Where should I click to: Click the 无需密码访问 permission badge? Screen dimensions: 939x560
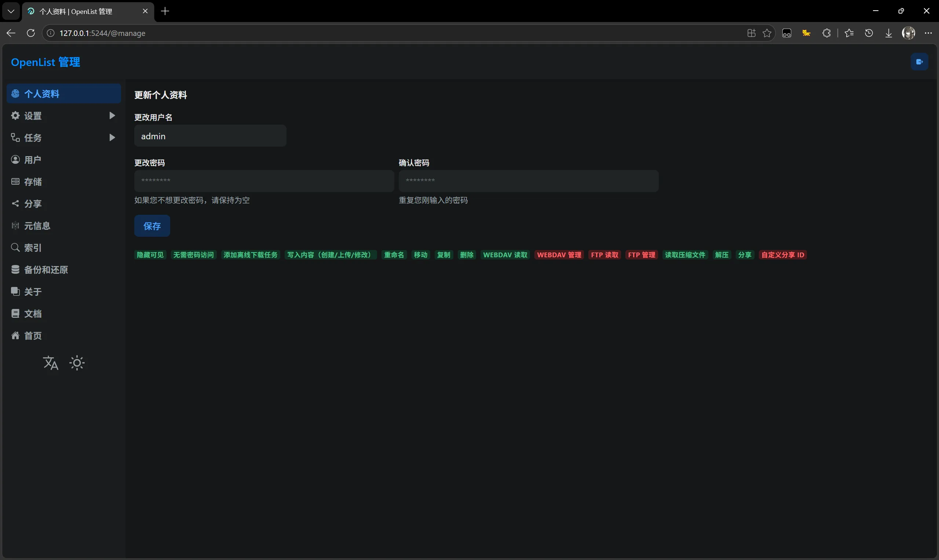click(194, 255)
